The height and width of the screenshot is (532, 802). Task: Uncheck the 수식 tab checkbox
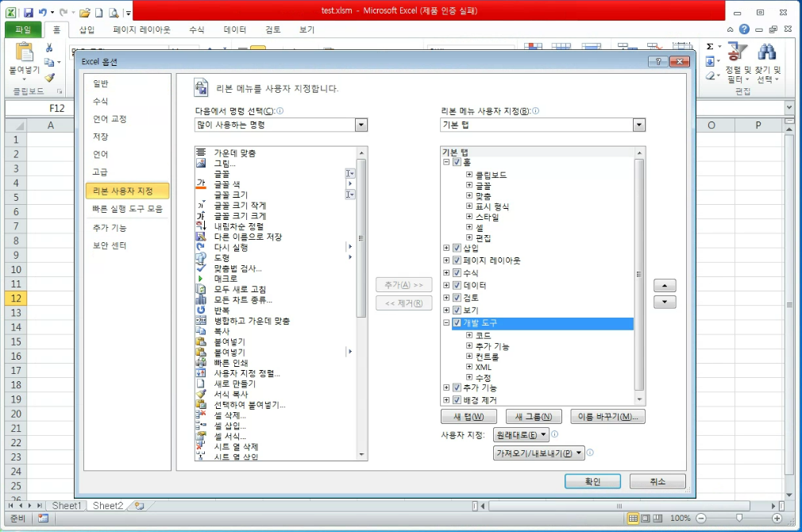(x=457, y=272)
